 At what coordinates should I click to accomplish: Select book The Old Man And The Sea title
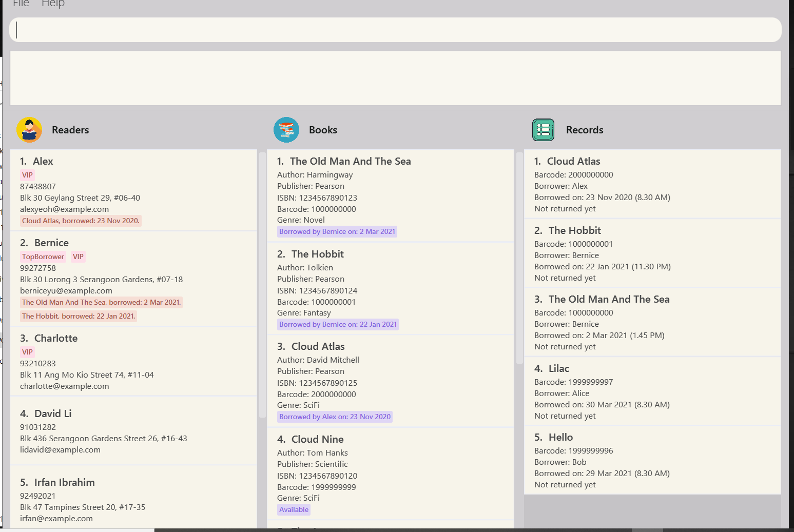[x=351, y=161]
